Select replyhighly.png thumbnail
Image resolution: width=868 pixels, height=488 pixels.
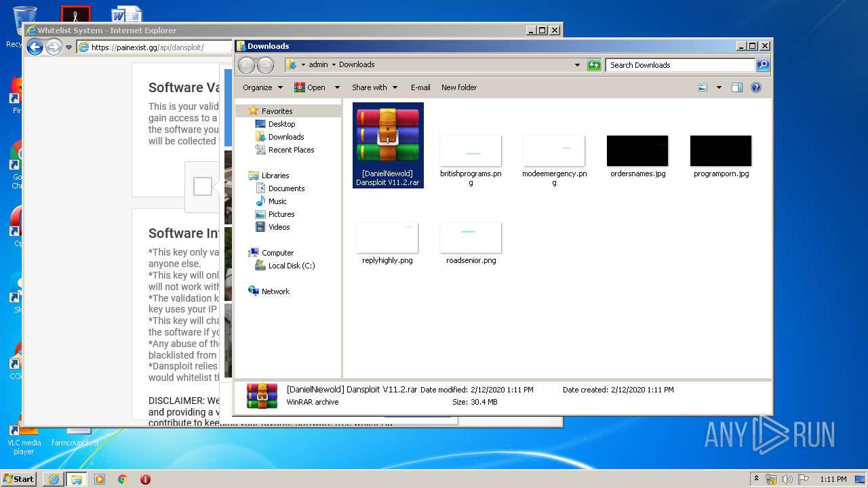click(x=387, y=243)
